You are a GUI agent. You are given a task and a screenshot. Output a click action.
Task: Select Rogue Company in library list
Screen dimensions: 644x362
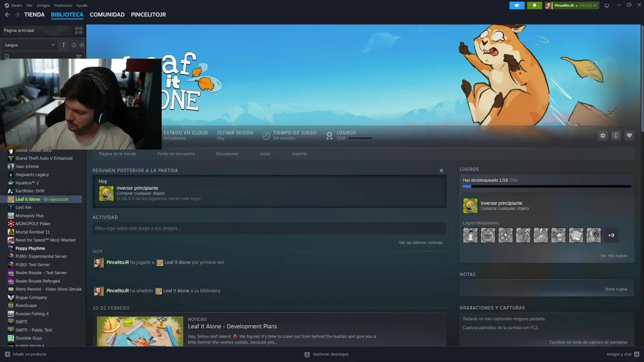click(x=31, y=297)
